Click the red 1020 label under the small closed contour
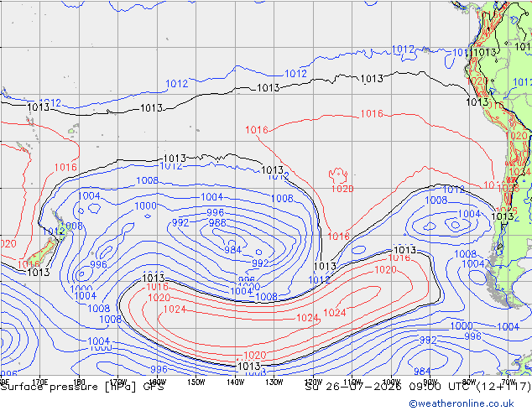Viewport: 532px width, 411px height. [342, 189]
